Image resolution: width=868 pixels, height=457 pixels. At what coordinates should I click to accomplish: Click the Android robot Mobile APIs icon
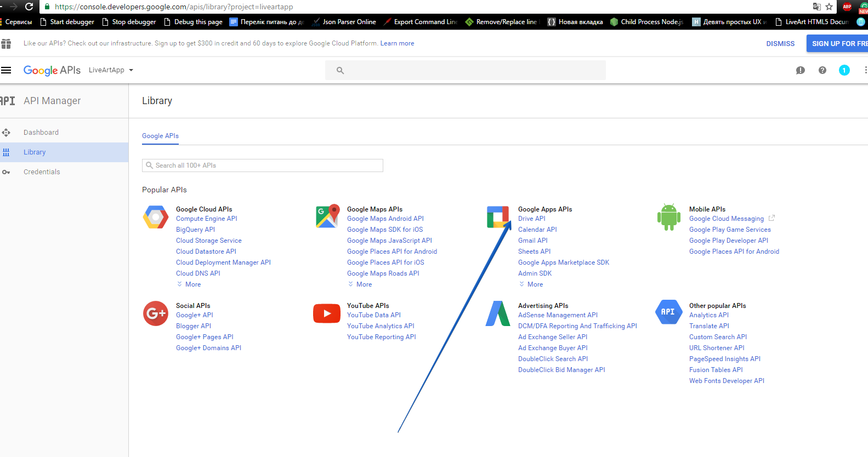668,217
